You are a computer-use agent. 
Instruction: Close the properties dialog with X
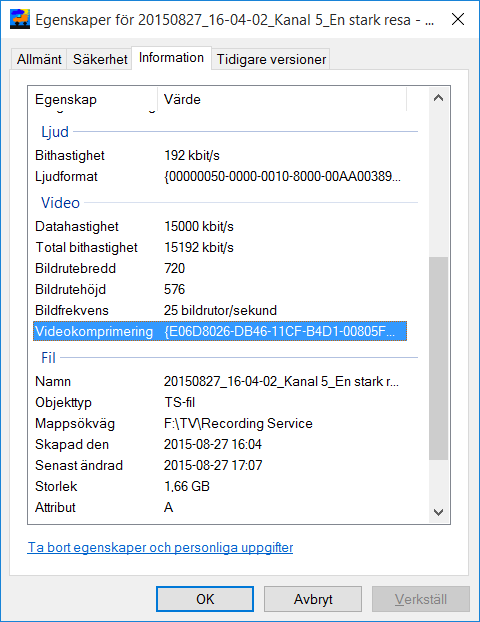point(458,19)
